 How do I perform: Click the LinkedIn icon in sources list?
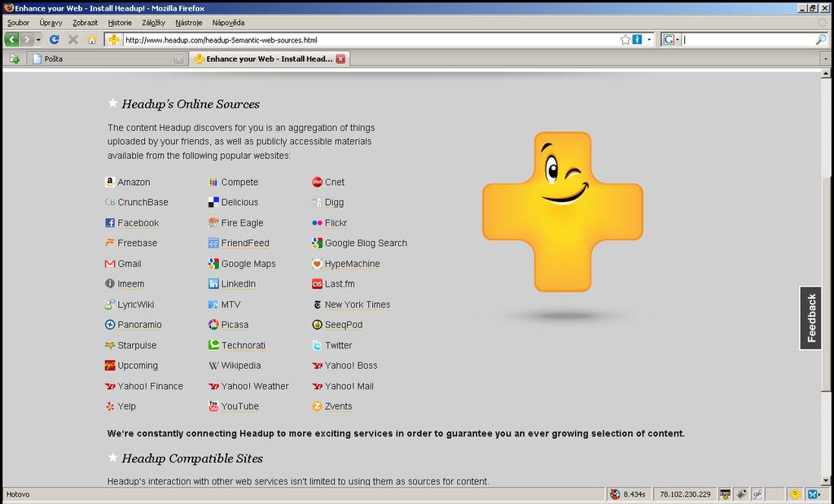point(213,284)
